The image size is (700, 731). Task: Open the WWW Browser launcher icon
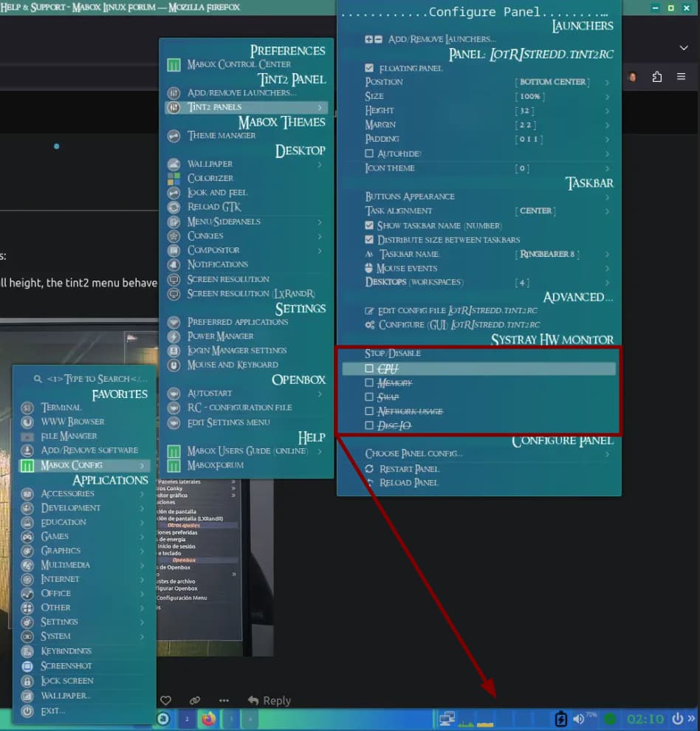[x=27, y=422]
